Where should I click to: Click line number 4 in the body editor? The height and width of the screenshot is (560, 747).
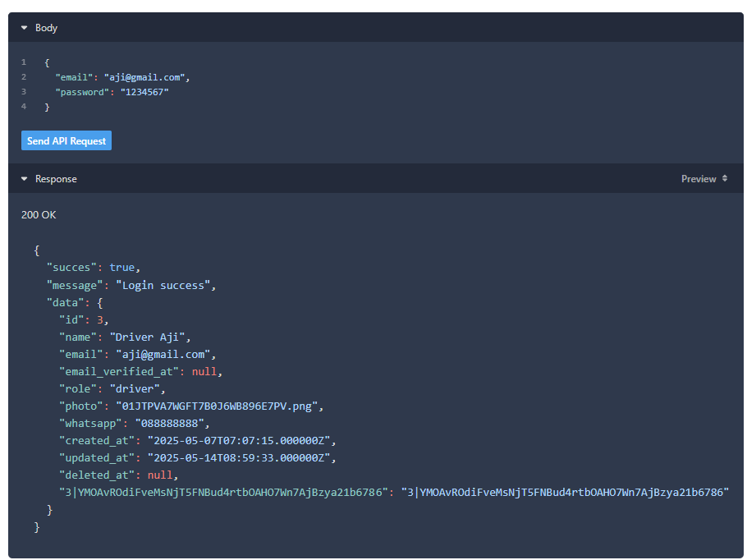[23, 107]
